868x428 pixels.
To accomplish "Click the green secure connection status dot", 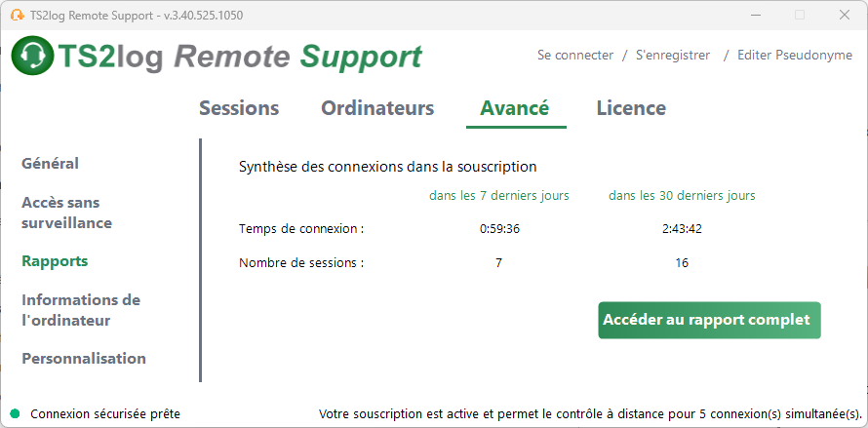I will pos(15,413).
